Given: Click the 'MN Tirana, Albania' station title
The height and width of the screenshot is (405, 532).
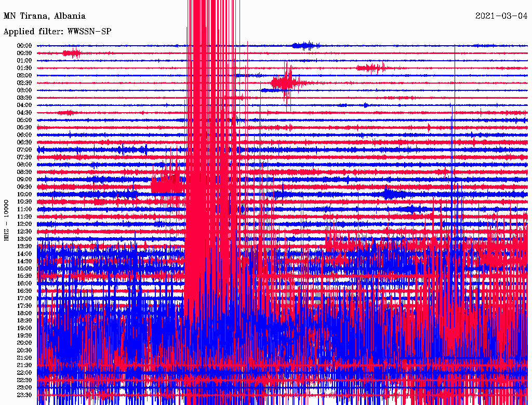Looking at the screenshot, I should point(45,16).
